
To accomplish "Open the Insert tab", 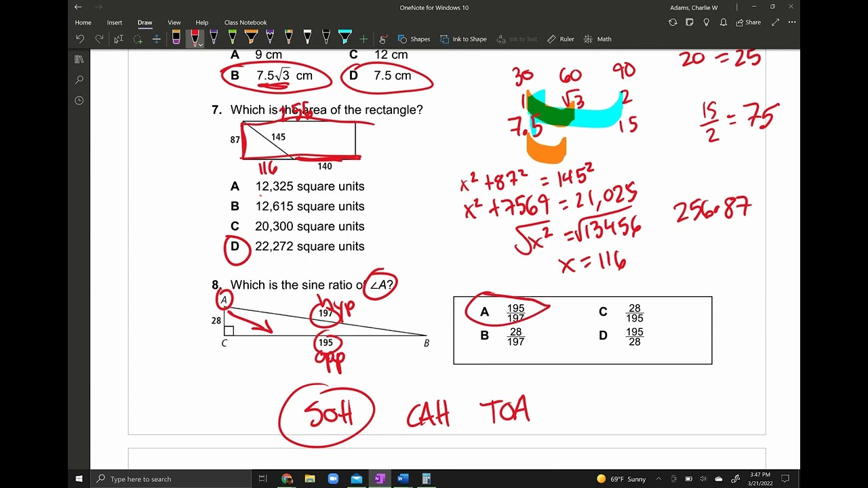I will pos(115,22).
